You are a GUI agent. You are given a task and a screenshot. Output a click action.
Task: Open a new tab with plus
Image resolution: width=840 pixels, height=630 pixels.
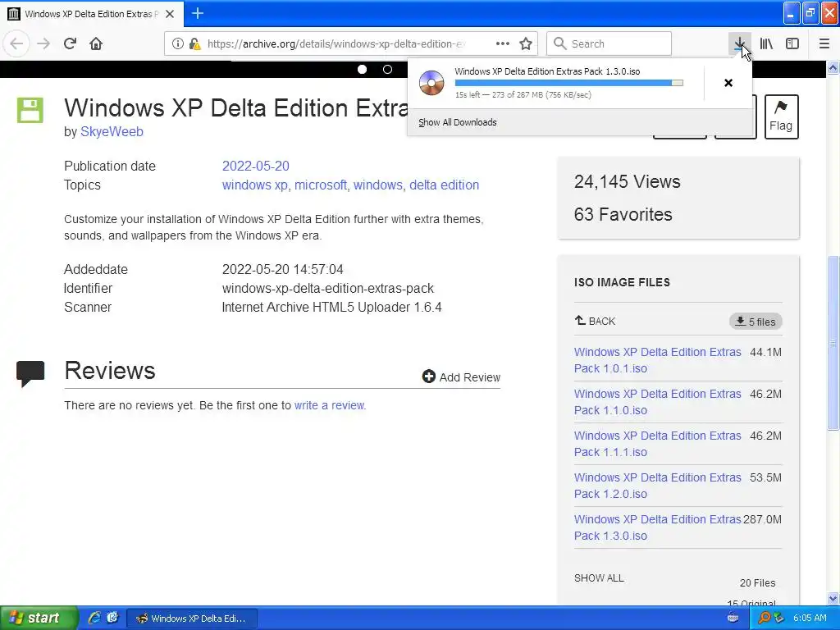click(x=197, y=13)
